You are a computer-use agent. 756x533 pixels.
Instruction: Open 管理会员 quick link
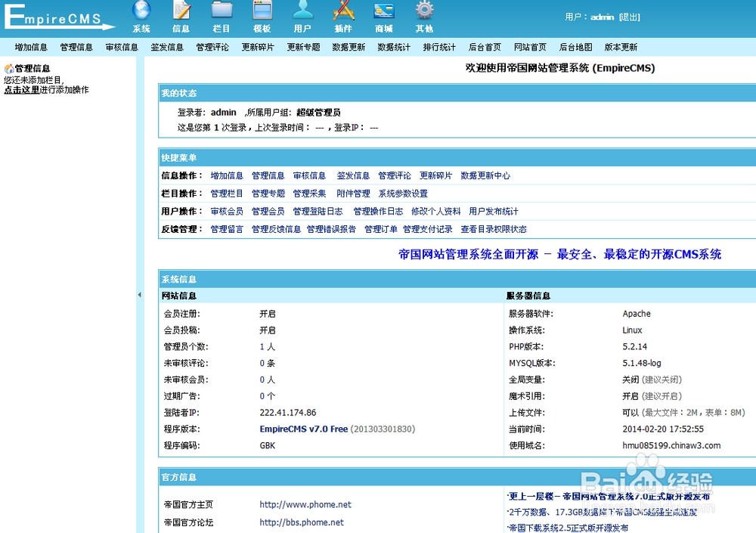(268, 211)
